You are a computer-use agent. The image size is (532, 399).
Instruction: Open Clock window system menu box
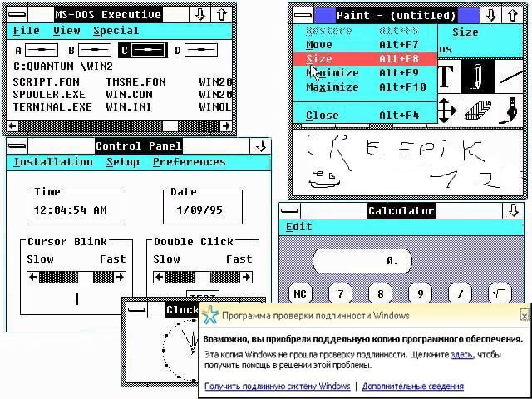(137, 309)
